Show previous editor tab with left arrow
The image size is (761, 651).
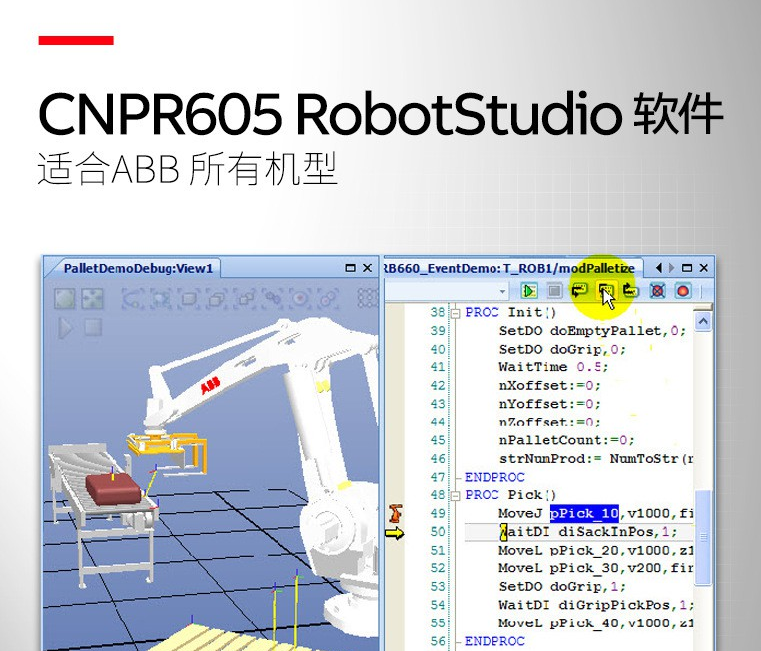click(x=659, y=268)
